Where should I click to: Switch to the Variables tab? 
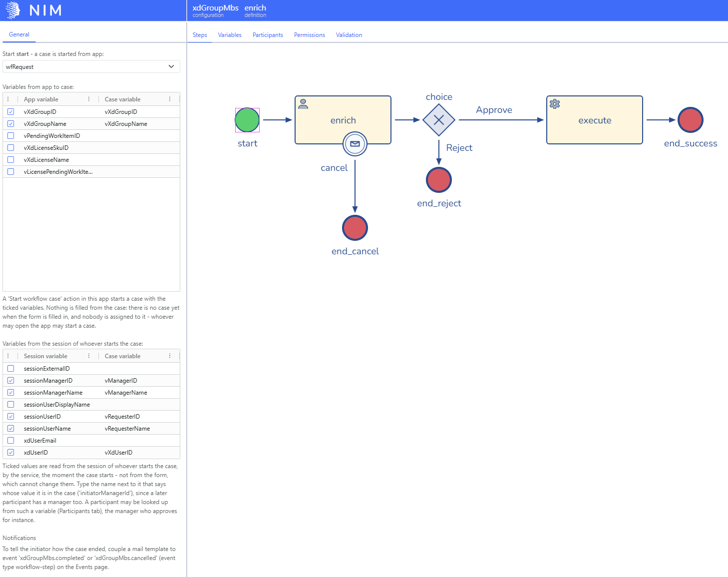(x=230, y=35)
